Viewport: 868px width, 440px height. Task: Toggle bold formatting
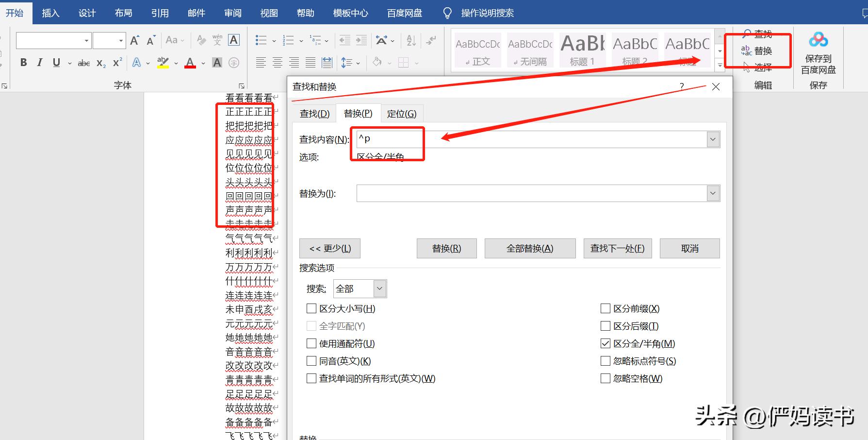(23, 62)
